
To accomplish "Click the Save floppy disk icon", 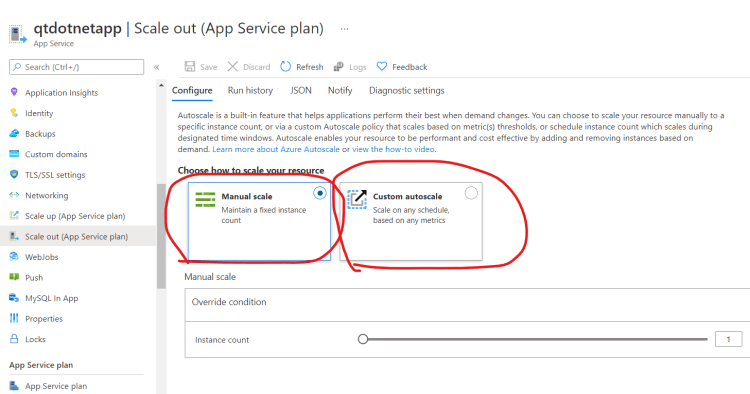I will click(190, 66).
